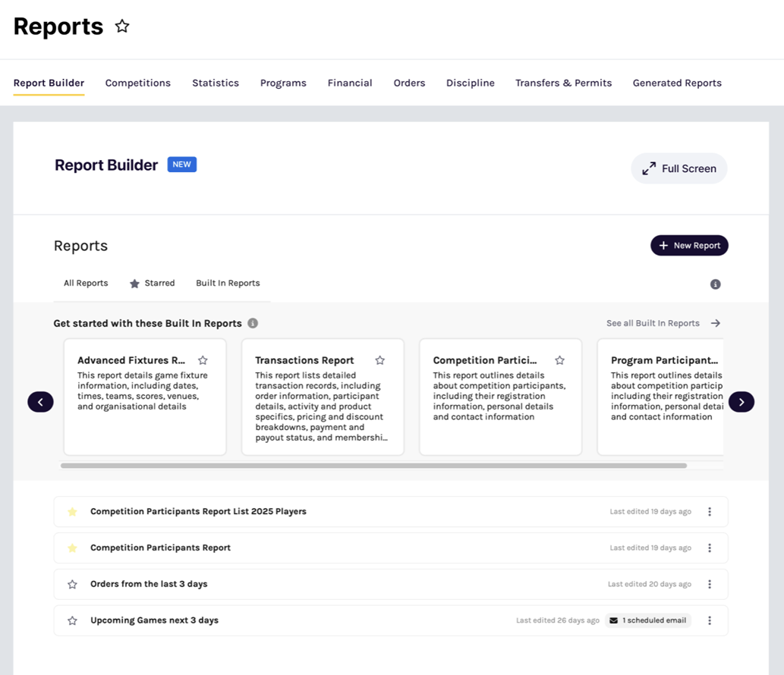Switch to the Financial tab

pyautogui.click(x=350, y=83)
